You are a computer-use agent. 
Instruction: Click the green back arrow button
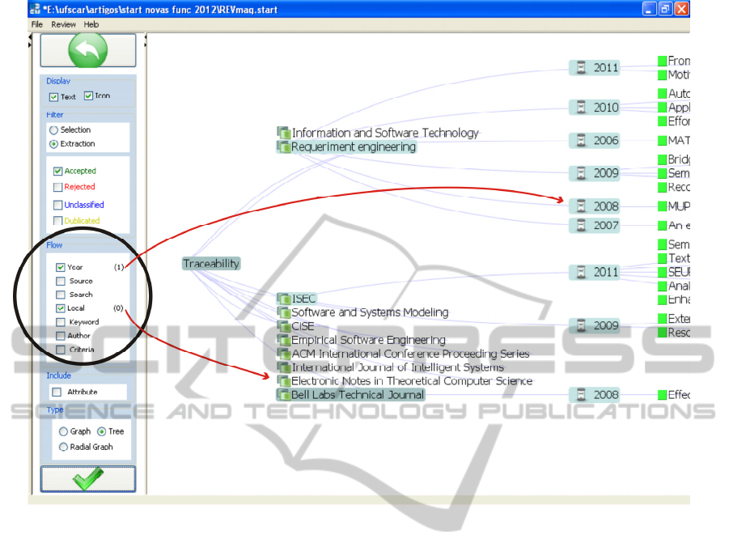pos(88,51)
